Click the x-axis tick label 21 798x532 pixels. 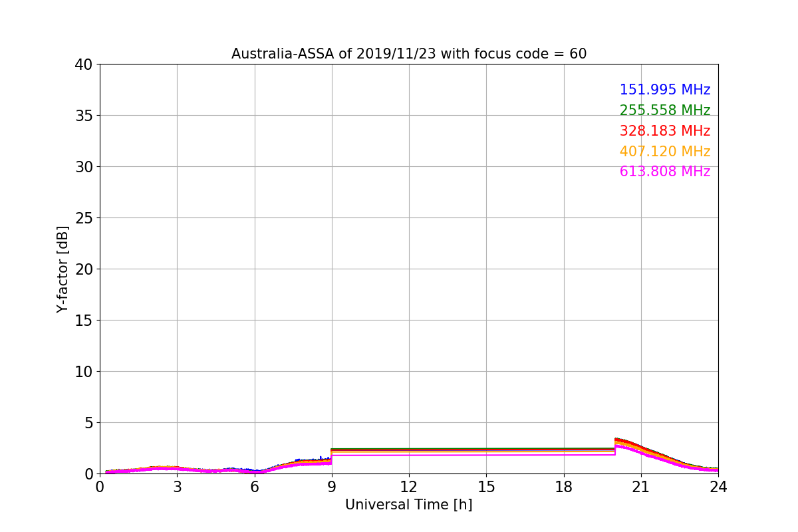coord(641,487)
